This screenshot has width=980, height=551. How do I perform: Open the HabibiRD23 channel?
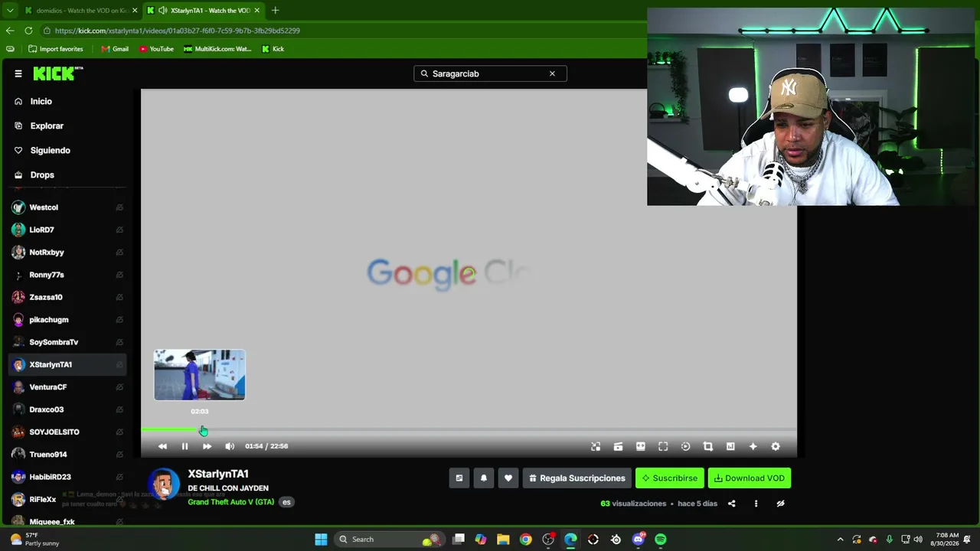pyautogui.click(x=67, y=477)
